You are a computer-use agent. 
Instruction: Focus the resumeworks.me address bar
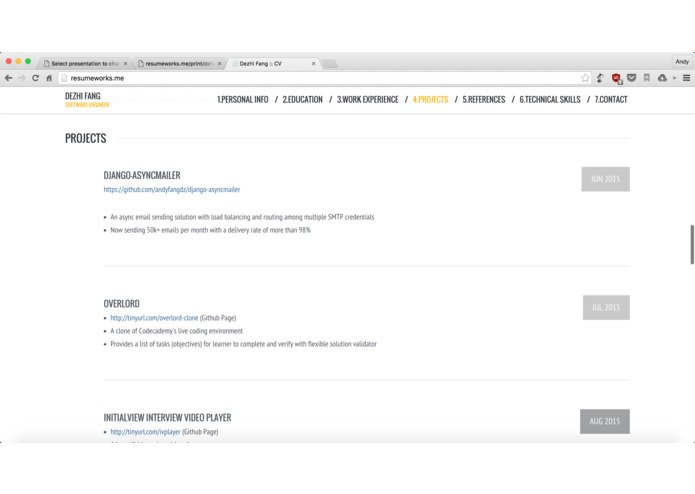coord(324,78)
